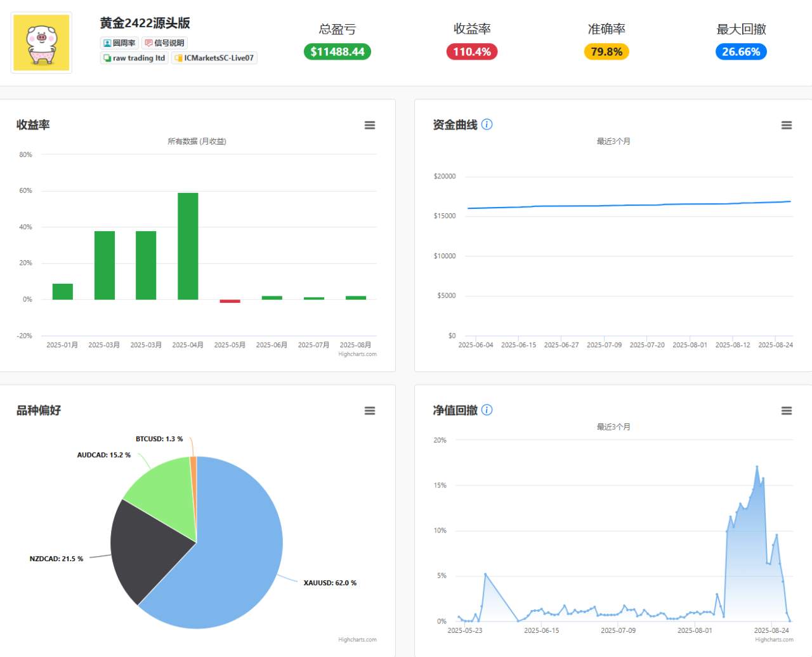Click the 2025-08-12 axis label in 资金曲线
Viewport: 812px width, 657px height.
click(x=733, y=345)
